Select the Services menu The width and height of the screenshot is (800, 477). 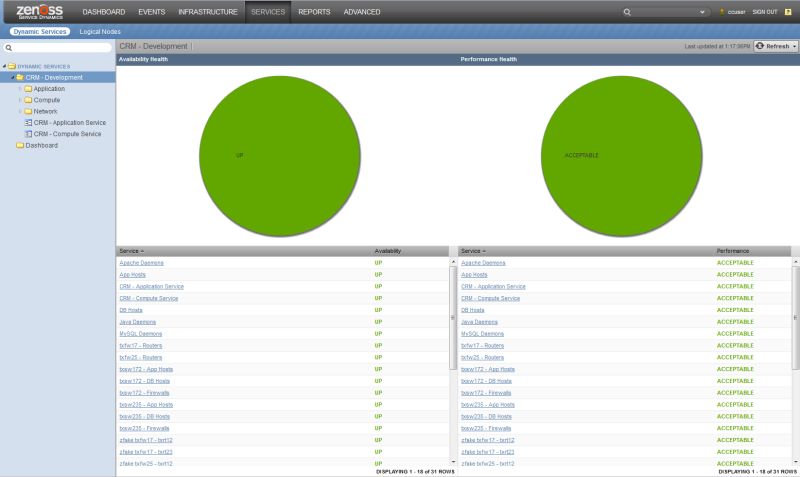pos(268,12)
